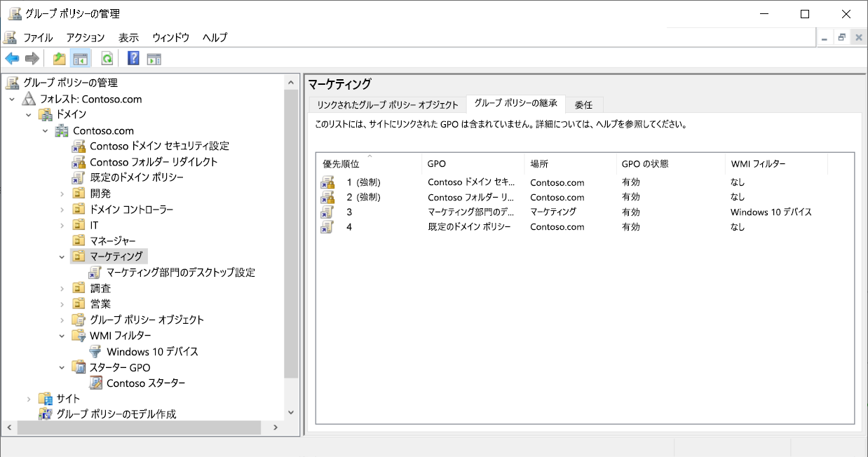This screenshot has width=868, height=457.
Task: Click the ドメイン node icon
Action: pos(46,114)
